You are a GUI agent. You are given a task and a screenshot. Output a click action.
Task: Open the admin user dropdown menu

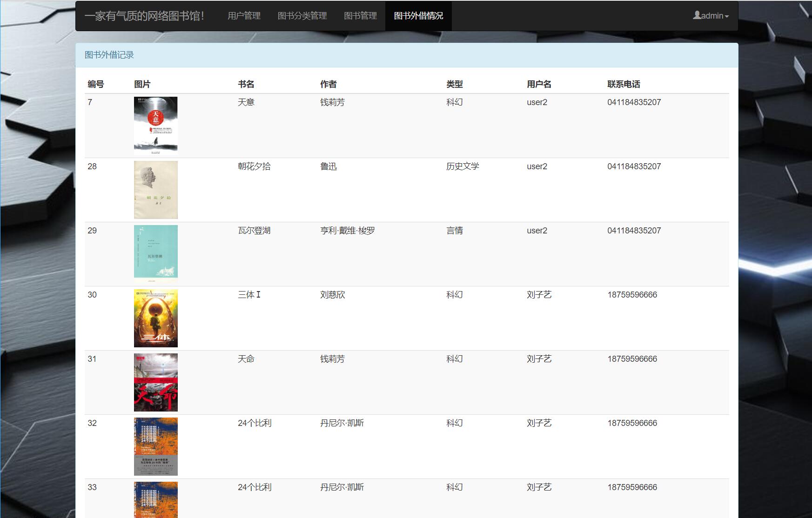(711, 16)
